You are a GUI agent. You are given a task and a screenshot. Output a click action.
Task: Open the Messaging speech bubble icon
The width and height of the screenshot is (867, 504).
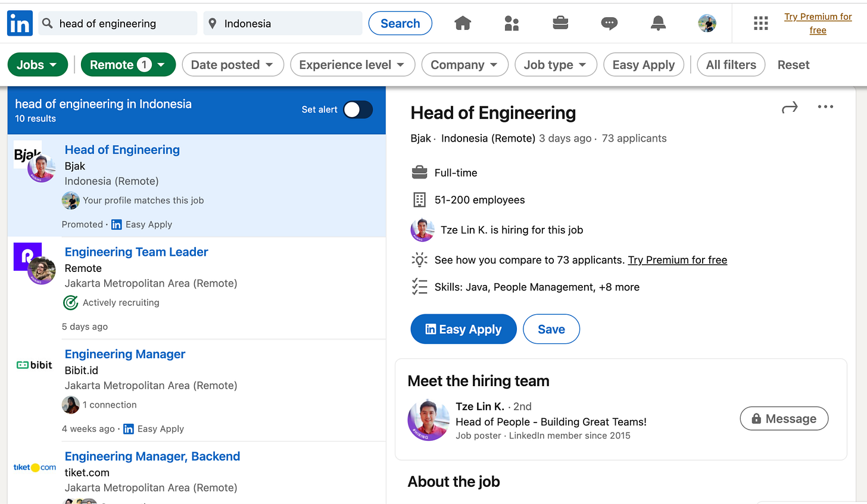(x=609, y=24)
